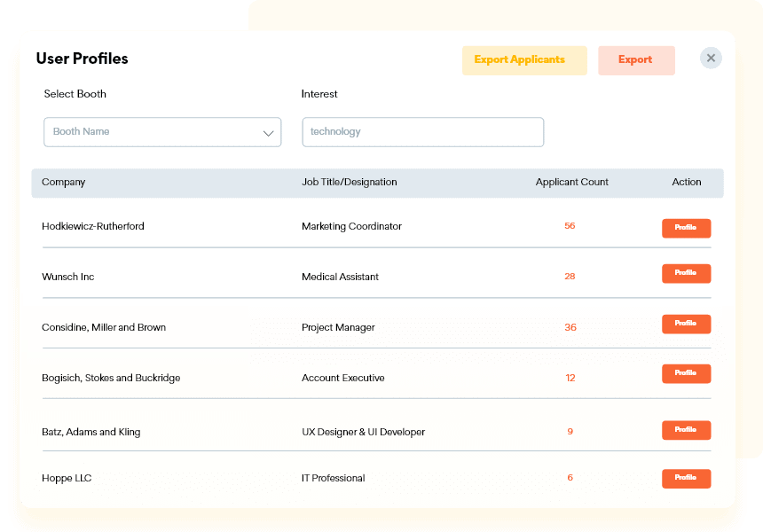Viewport: 763px width, 532px height.
Task: Open Profile for Hodkiewicz-Rutherford
Action: coord(686,228)
